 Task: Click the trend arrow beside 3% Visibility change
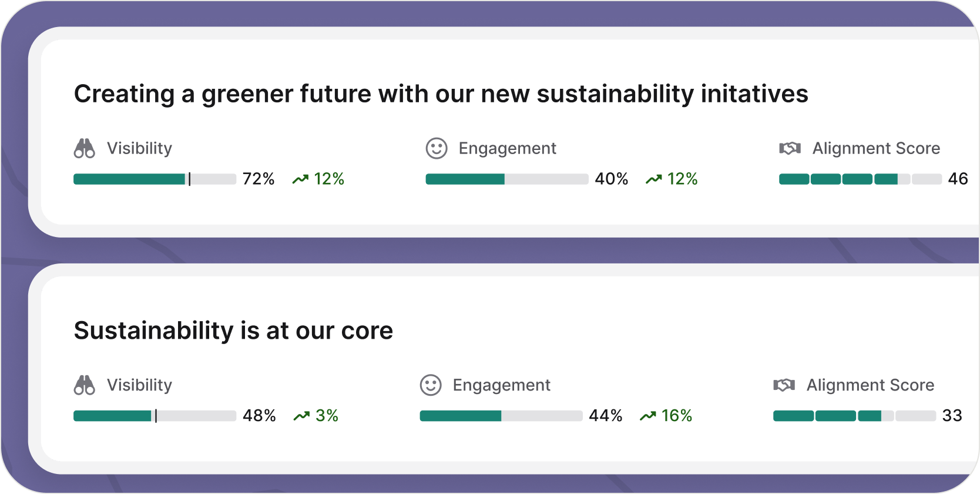[x=301, y=416]
